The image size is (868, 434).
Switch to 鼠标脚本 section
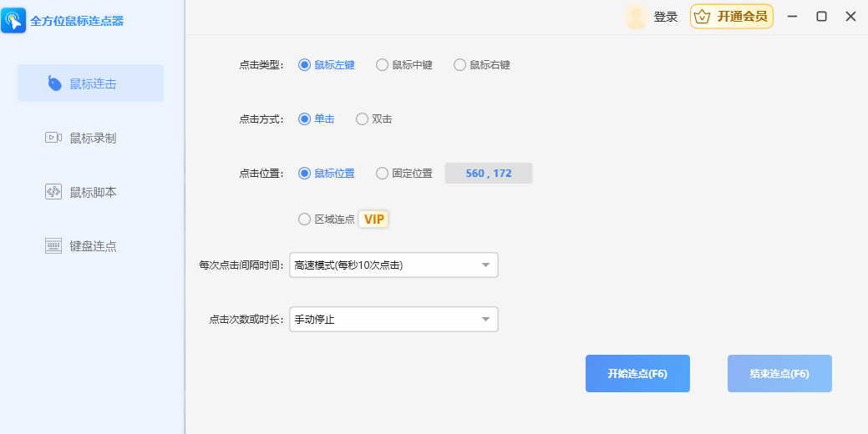(91, 192)
